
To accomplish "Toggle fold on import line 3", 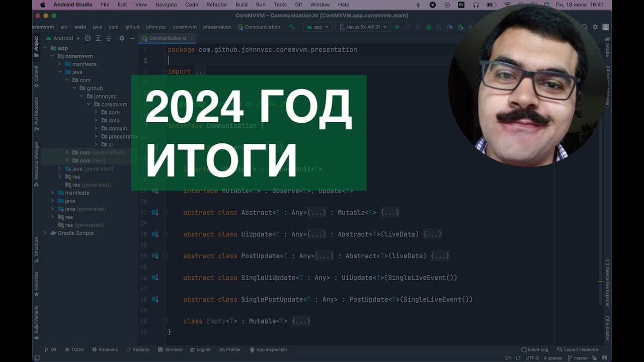I will (165, 71).
